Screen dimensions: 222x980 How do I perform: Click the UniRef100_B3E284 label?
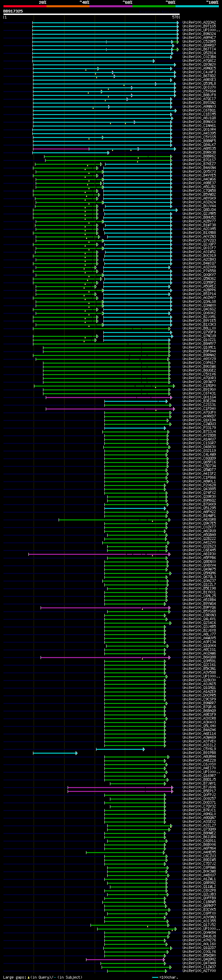coord(199,401)
